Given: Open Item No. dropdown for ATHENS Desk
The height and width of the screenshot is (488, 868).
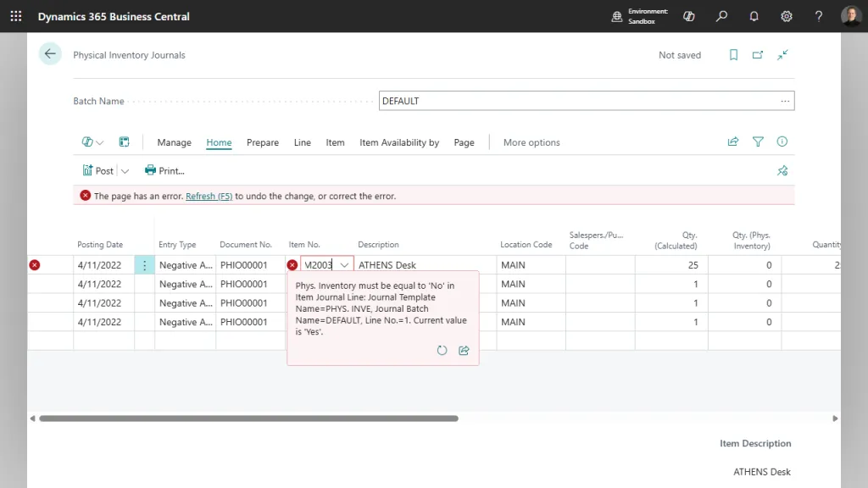Looking at the screenshot, I should point(345,264).
